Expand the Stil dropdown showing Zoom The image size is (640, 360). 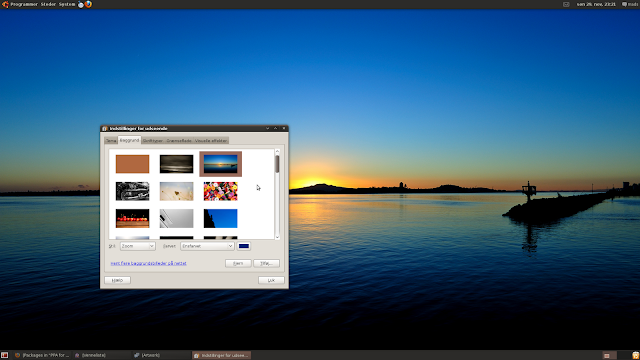(138, 246)
